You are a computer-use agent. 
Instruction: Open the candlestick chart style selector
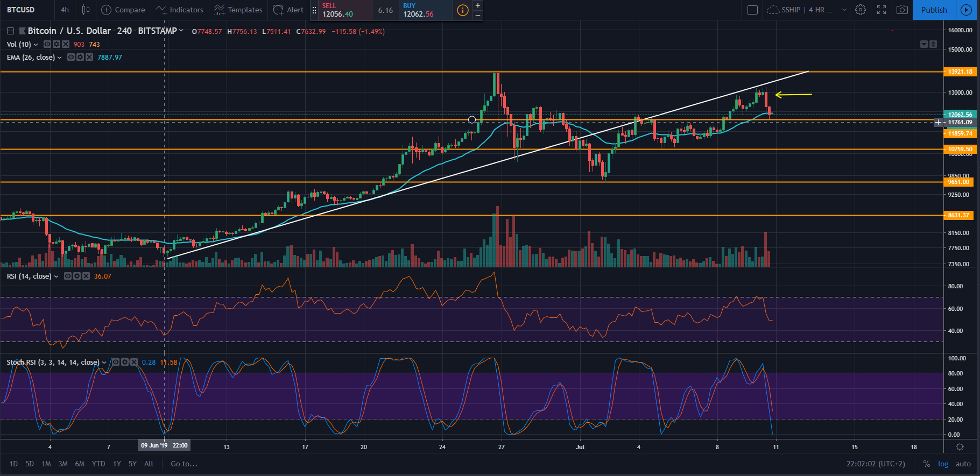(x=86, y=10)
